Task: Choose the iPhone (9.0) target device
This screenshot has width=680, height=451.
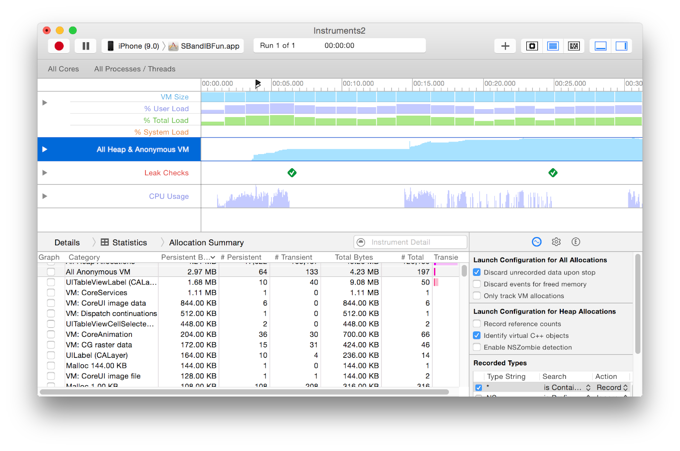Action: [134, 46]
